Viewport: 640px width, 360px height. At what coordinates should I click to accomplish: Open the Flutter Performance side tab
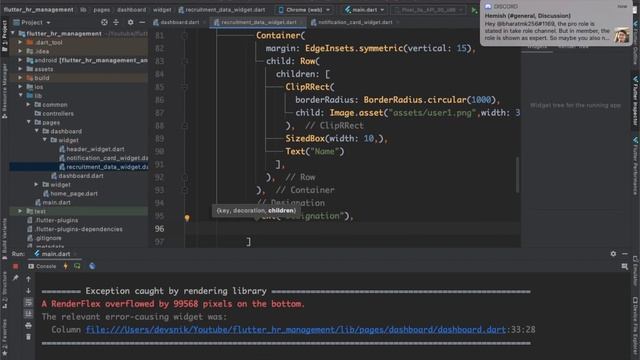click(x=636, y=165)
